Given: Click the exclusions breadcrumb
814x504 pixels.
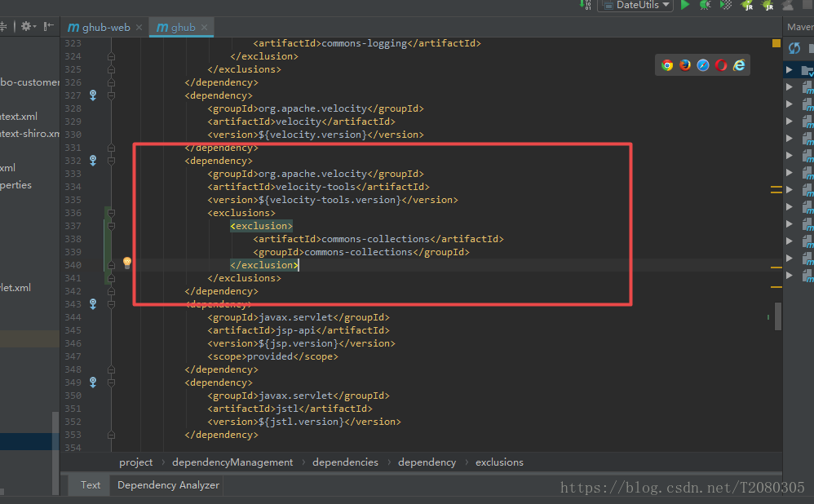Looking at the screenshot, I should tap(499, 462).
